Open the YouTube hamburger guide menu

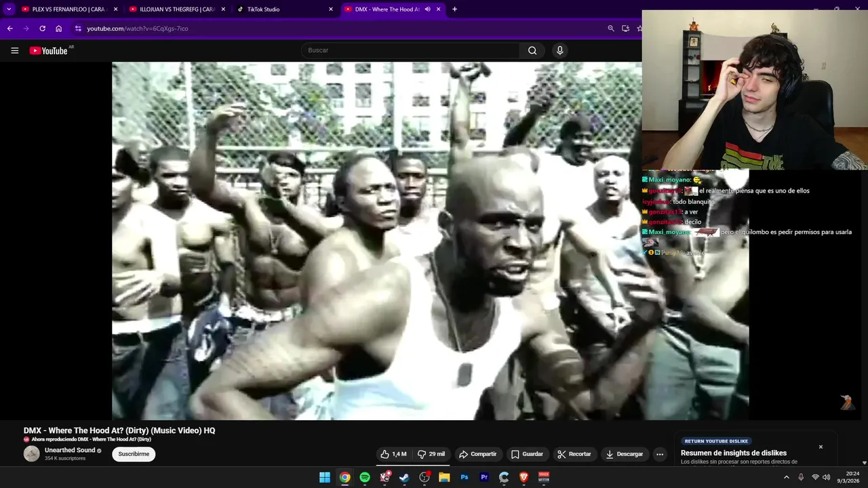coord(14,50)
